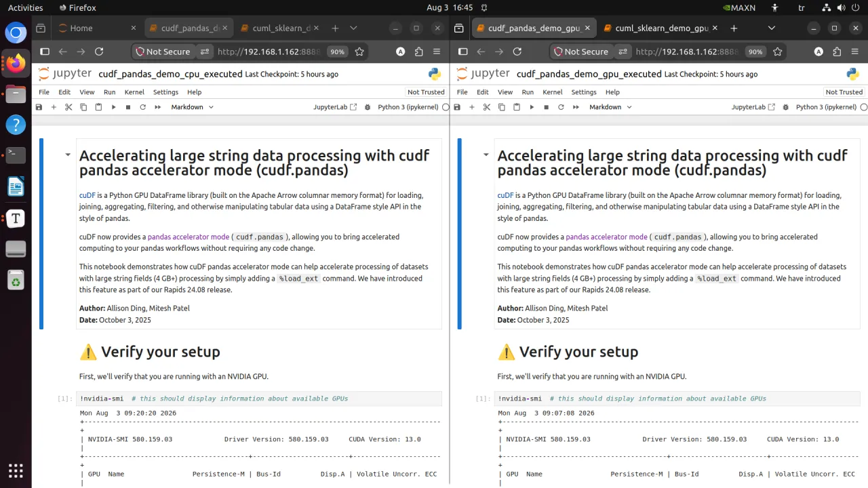Copy the selected cell in the left notebook
The height and width of the screenshot is (488, 868).
[x=83, y=107]
